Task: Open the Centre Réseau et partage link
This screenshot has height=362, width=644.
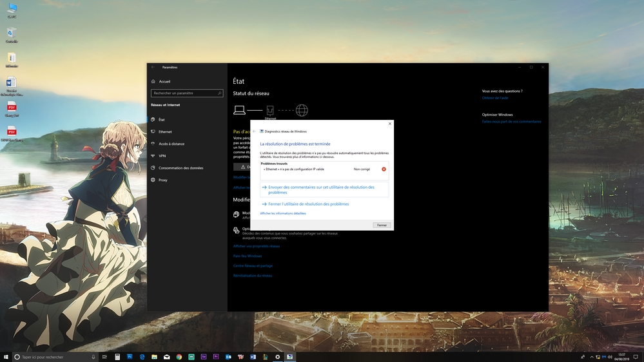Action: pyautogui.click(x=253, y=265)
